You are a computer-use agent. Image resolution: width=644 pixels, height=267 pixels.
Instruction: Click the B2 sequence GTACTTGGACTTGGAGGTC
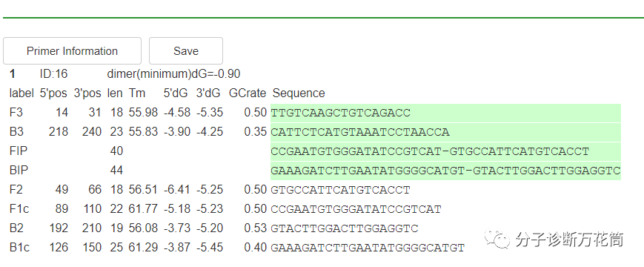(345, 228)
